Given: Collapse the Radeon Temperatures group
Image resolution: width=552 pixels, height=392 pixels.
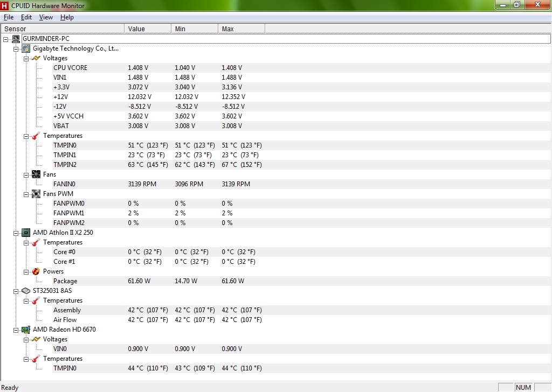Looking at the screenshot, I should pyautogui.click(x=26, y=359).
